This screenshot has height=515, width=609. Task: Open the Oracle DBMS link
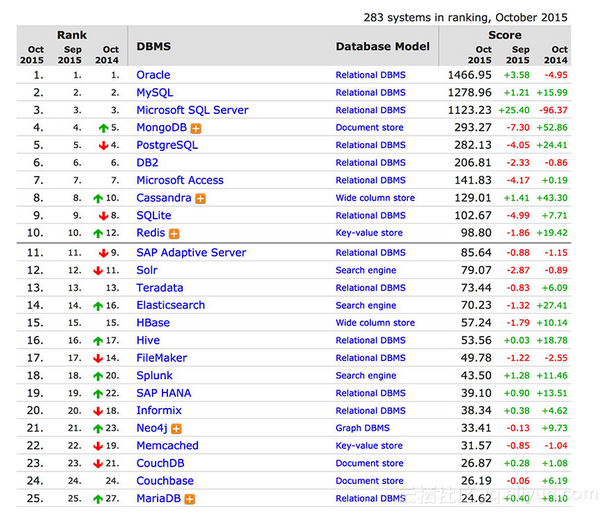pos(153,75)
